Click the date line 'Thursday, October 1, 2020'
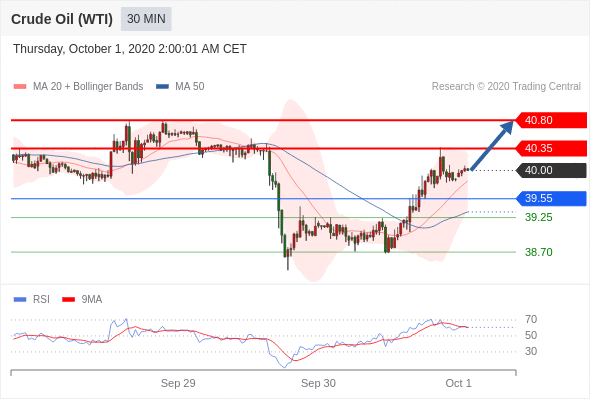Image resolution: width=590 pixels, height=400 pixels. [130, 49]
